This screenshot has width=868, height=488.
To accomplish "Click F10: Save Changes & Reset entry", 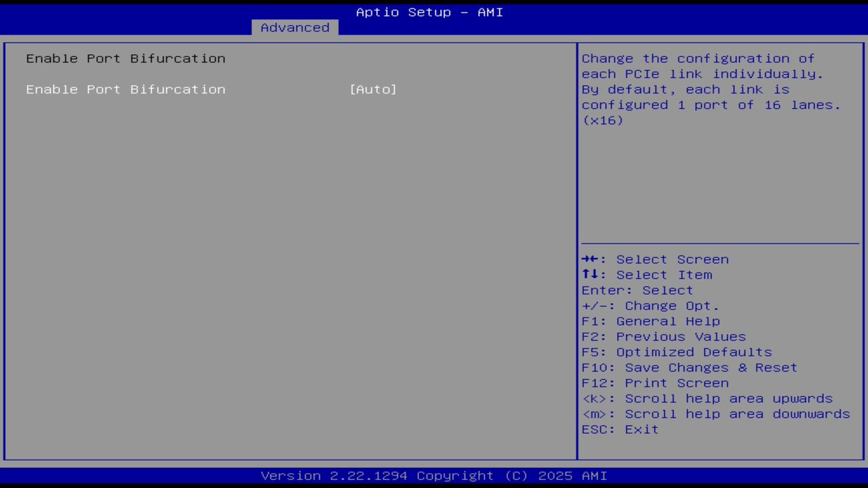I will pyautogui.click(x=689, y=367).
